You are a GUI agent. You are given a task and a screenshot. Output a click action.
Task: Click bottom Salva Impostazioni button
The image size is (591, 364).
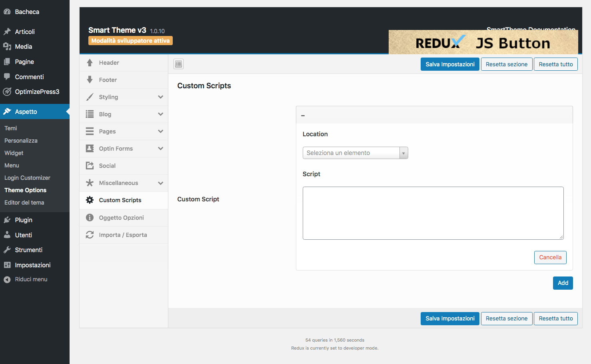(x=450, y=318)
